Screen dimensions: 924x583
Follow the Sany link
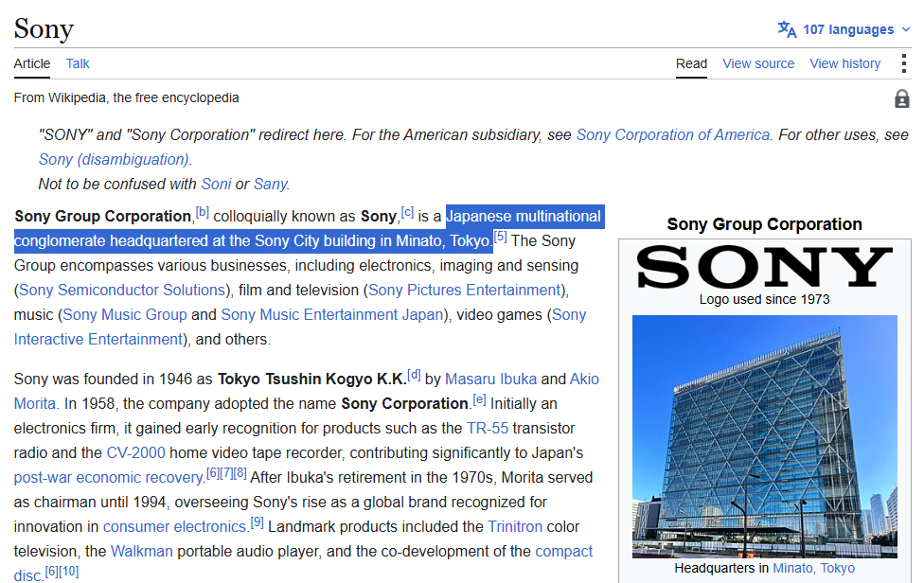[x=270, y=185]
